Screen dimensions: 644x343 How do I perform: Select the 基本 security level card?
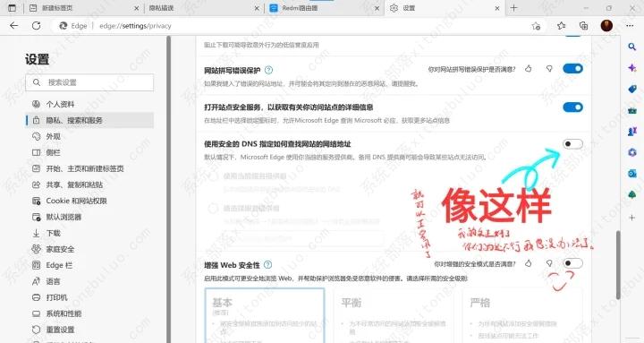tap(265, 315)
